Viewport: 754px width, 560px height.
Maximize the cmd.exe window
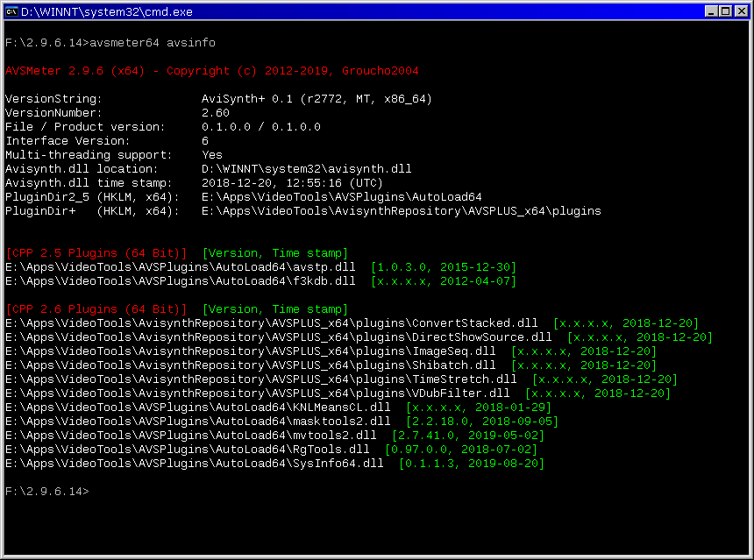(724, 11)
